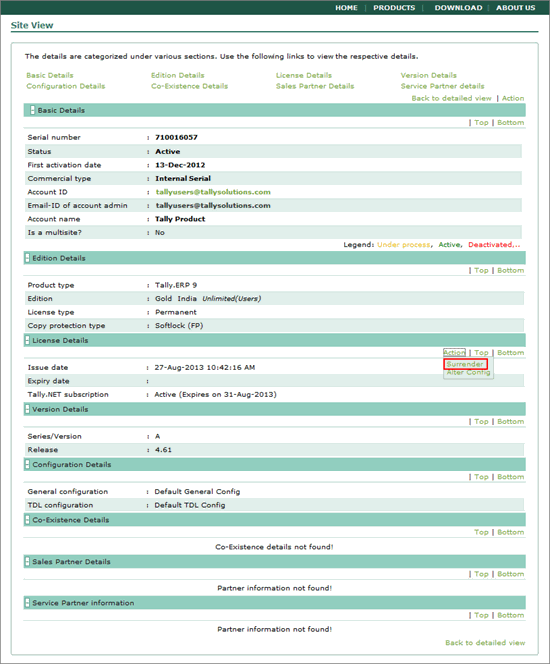Select Tally.ERP 9 product type value
The width and height of the screenshot is (550, 664).
(x=176, y=285)
